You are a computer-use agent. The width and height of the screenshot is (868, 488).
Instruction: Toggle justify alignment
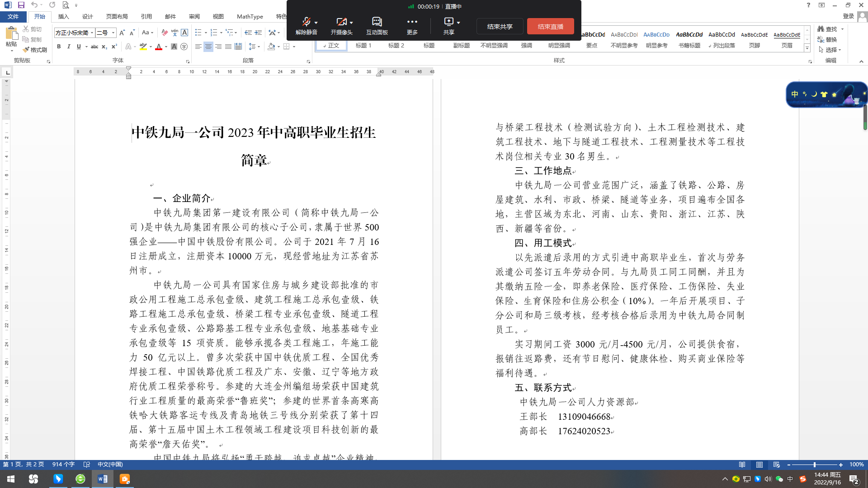(x=228, y=47)
